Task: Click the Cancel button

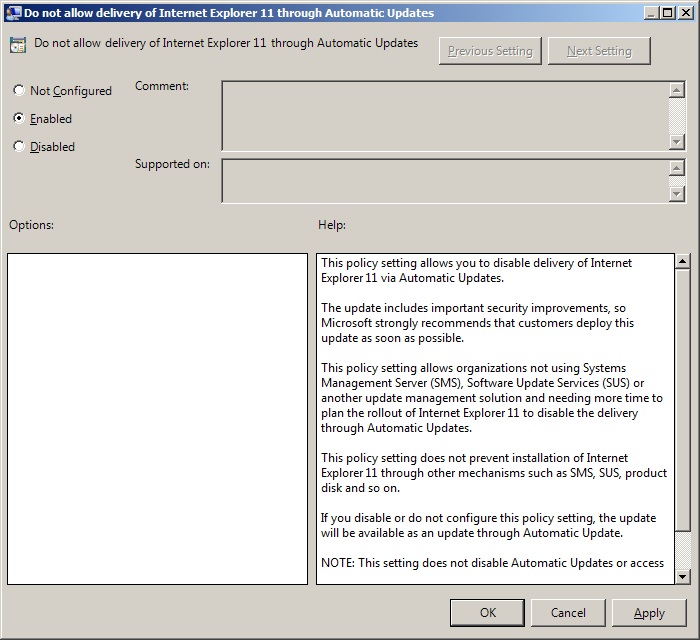Action: (x=568, y=613)
